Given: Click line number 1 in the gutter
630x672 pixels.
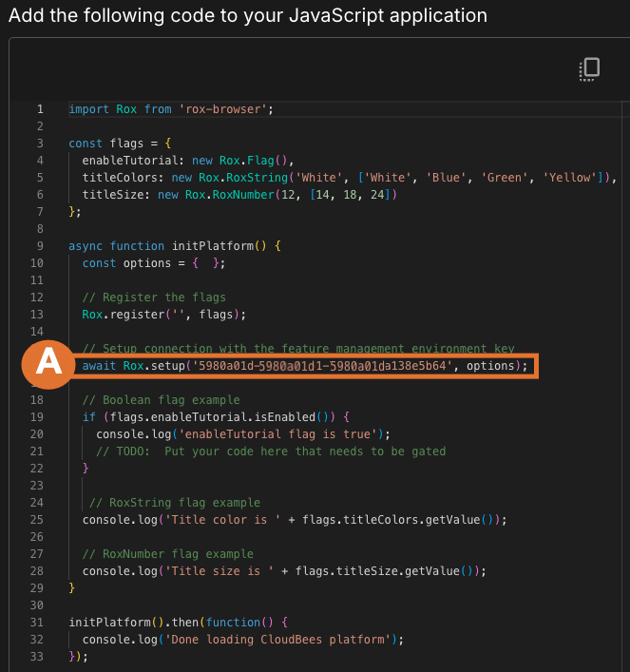Looking at the screenshot, I should click(x=39, y=109).
